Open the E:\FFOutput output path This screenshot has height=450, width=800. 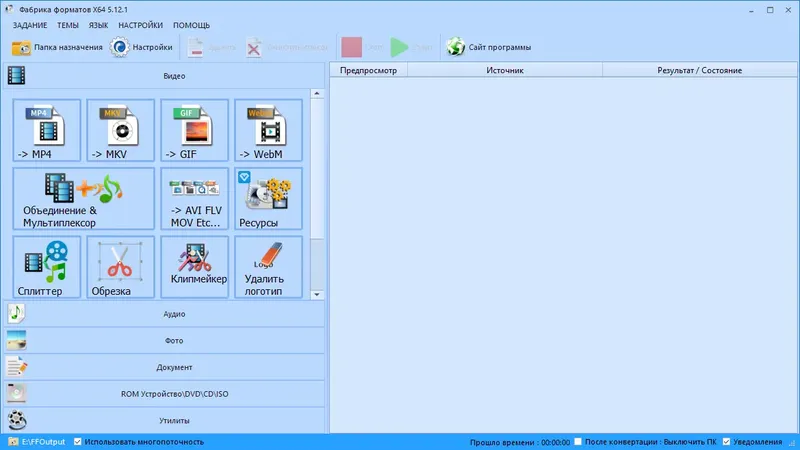pyautogui.click(x=43, y=442)
